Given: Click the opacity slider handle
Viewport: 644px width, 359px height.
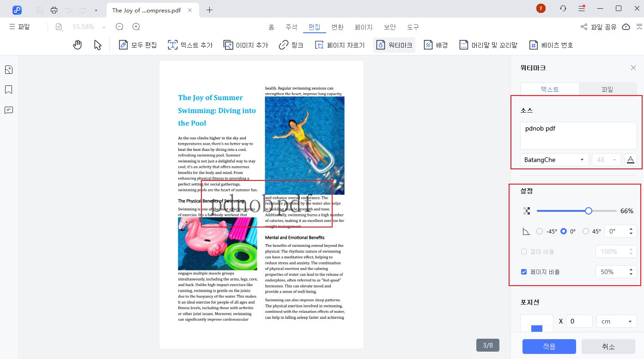Looking at the screenshot, I should coord(588,211).
